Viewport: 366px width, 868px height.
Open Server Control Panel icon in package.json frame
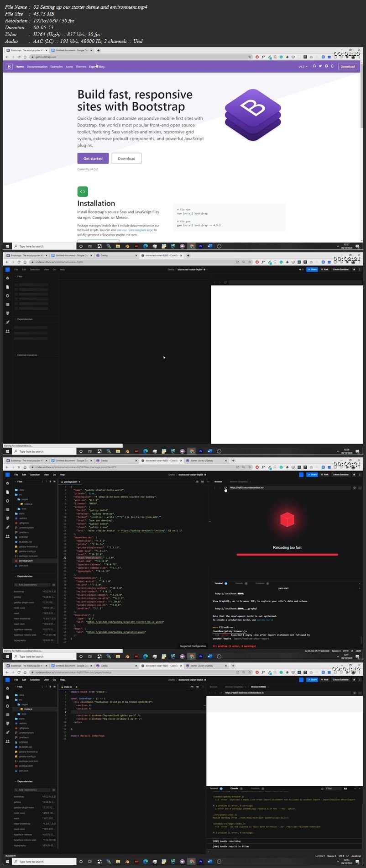(7, 509)
